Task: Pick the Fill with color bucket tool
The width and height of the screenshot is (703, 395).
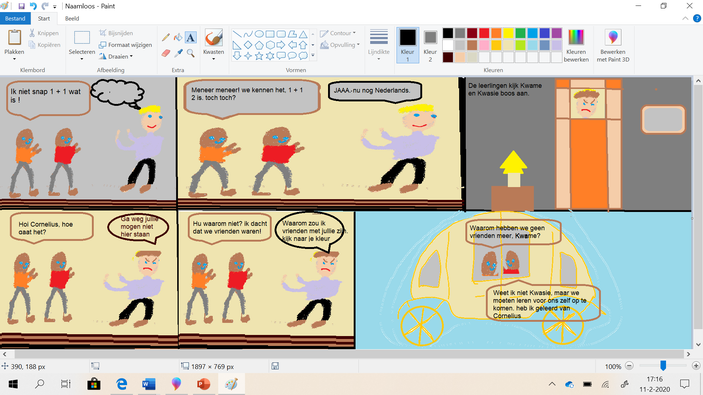Action: (178, 38)
